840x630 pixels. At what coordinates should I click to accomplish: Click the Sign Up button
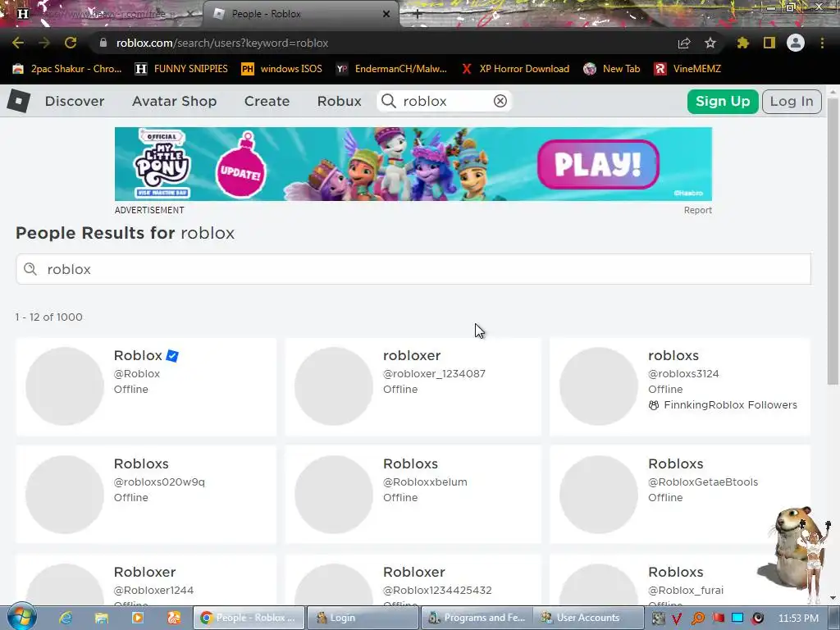[722, 101]
